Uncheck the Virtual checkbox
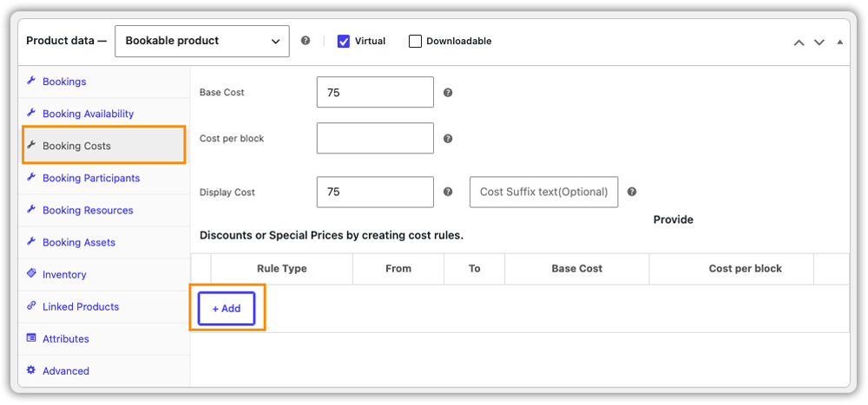This screenshot has height=405, width=868. pos(344,41)
